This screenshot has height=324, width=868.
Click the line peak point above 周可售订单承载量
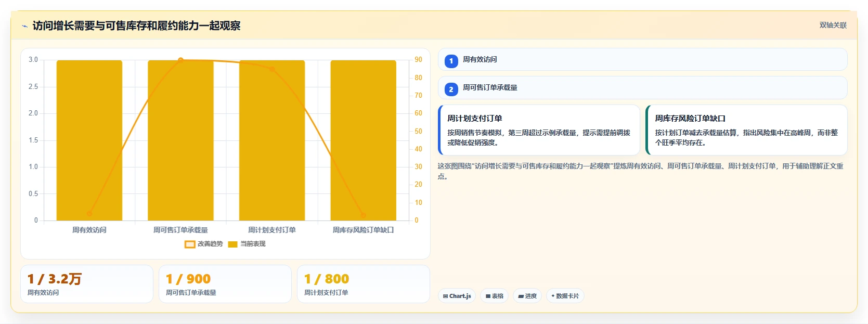point(180,60)
